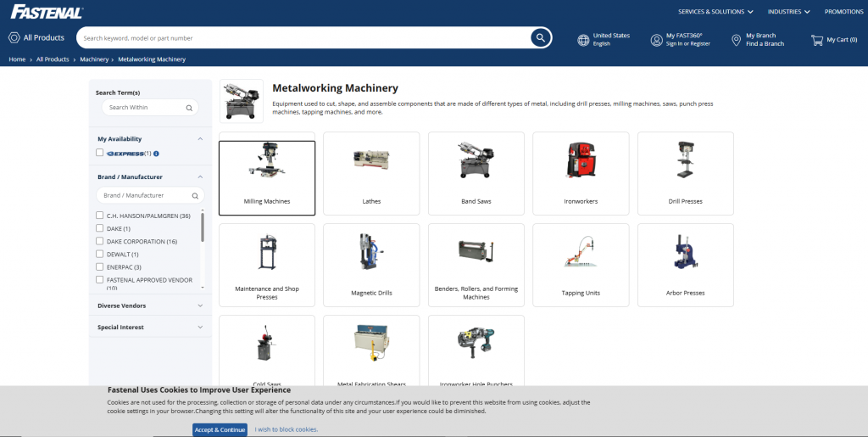Open the Promotions menu
The height and width of the screenshot is (437, 868).
pos(843,12)
